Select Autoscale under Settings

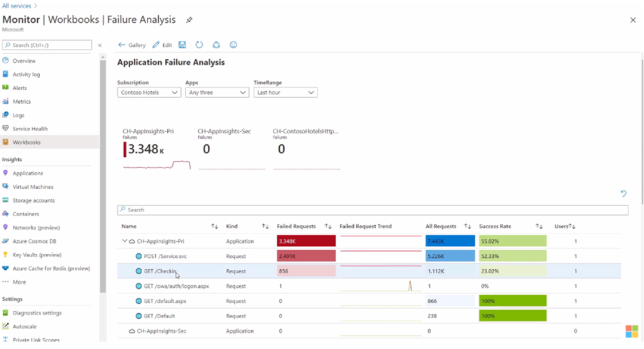24,326
